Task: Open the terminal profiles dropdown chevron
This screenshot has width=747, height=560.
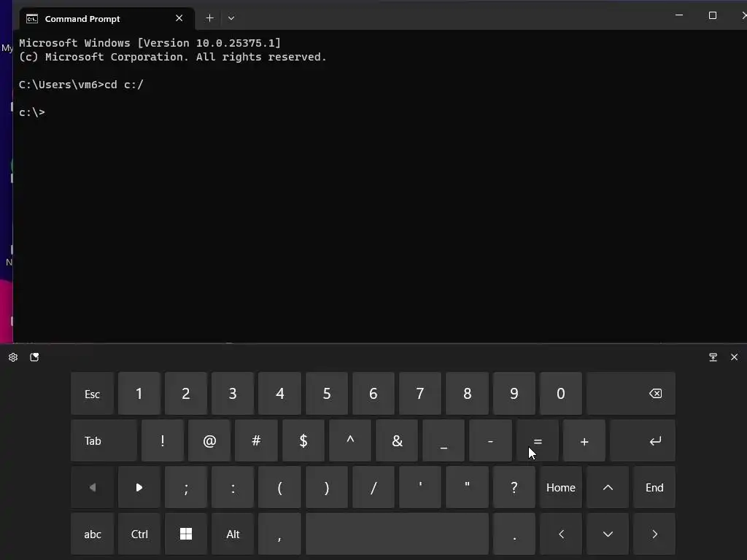Action: tap(231, 18)
